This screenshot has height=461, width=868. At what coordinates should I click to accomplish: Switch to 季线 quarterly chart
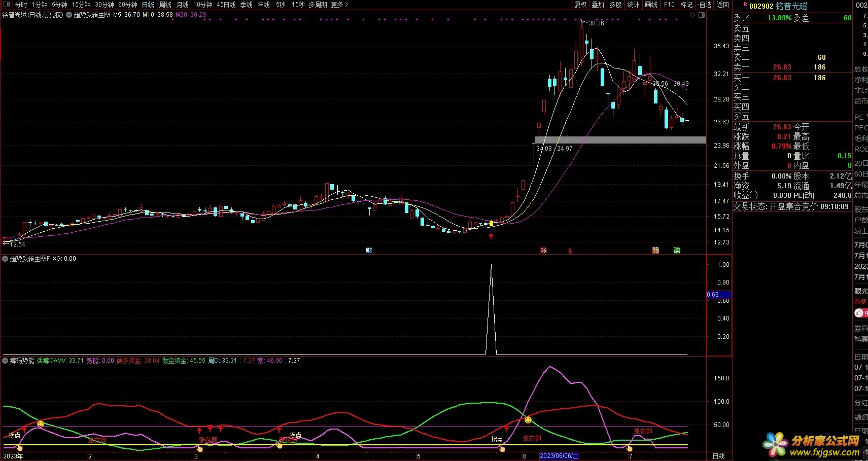pyautogui.click(x=247, y=5)
